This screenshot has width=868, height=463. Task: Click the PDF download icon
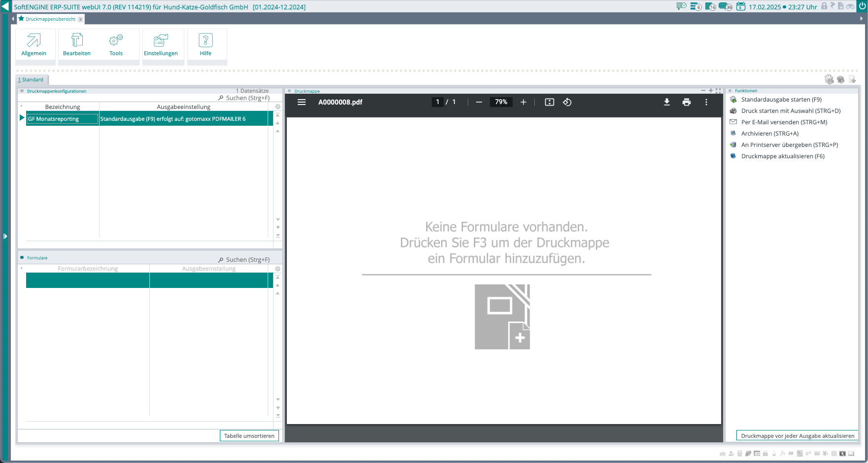click(x=666, y=102)
